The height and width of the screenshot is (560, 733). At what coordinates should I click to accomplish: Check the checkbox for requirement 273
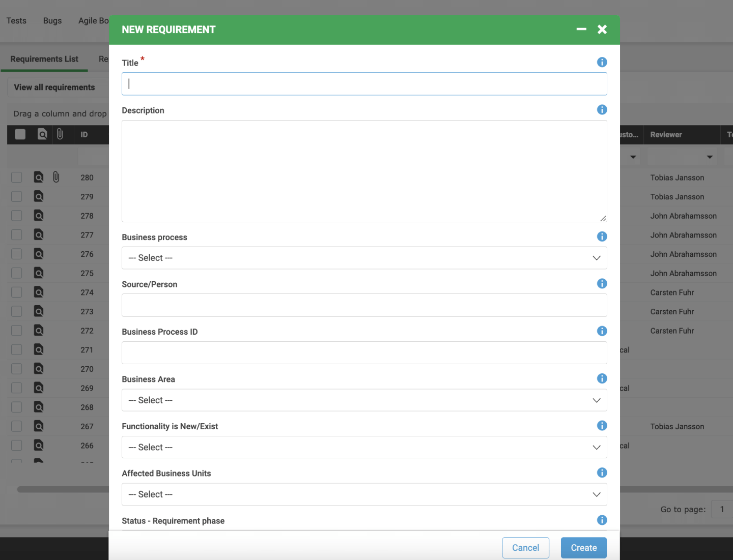[x=16, y=311]
